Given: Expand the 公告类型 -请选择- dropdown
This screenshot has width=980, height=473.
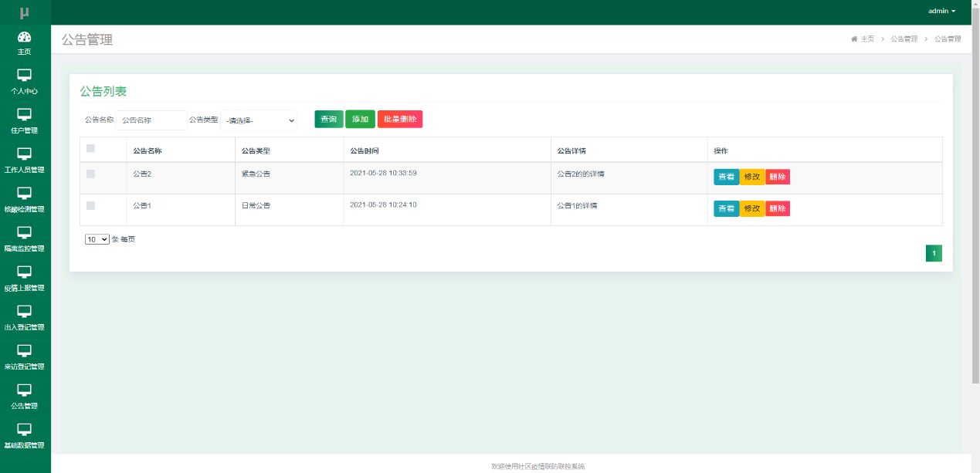Looking at the screenshot, I should pos(259,120).
